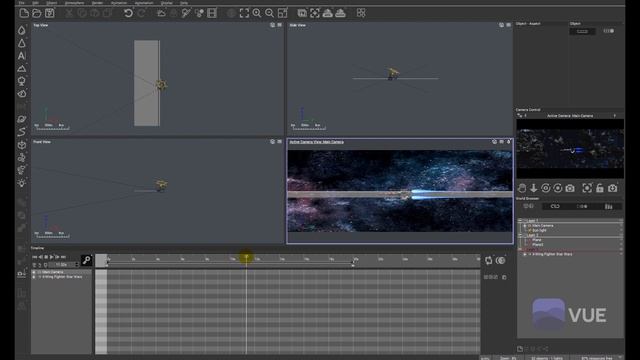Screen dimensions: 640x360
Task: Select the plant tool in left toolbar
Action: point(22,81)
